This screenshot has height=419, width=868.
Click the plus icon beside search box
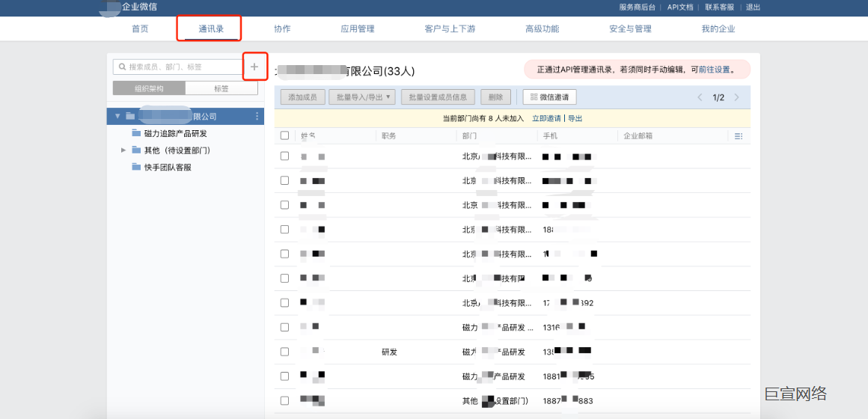[254, 67]
